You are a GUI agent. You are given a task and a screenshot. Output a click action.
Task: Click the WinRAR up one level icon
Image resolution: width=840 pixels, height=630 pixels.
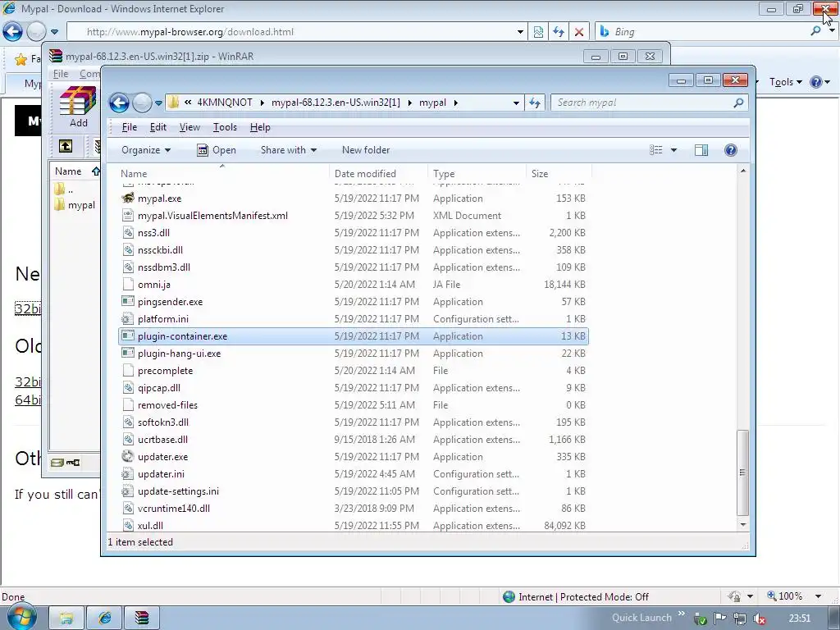coord(66,146)
